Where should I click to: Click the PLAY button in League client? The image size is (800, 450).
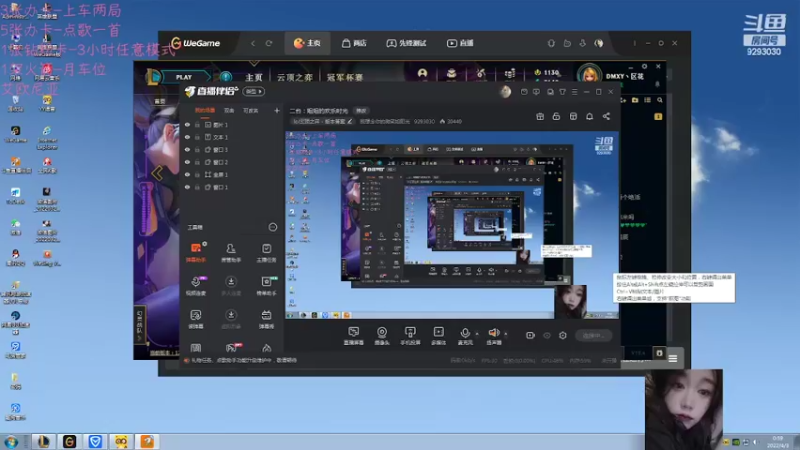pos(184,77)
